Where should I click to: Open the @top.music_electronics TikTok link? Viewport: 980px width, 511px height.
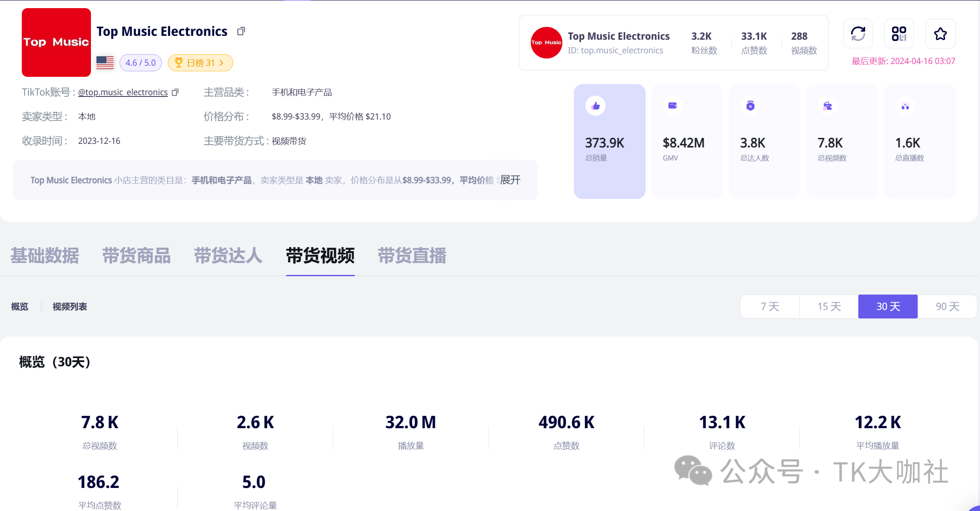123,92
